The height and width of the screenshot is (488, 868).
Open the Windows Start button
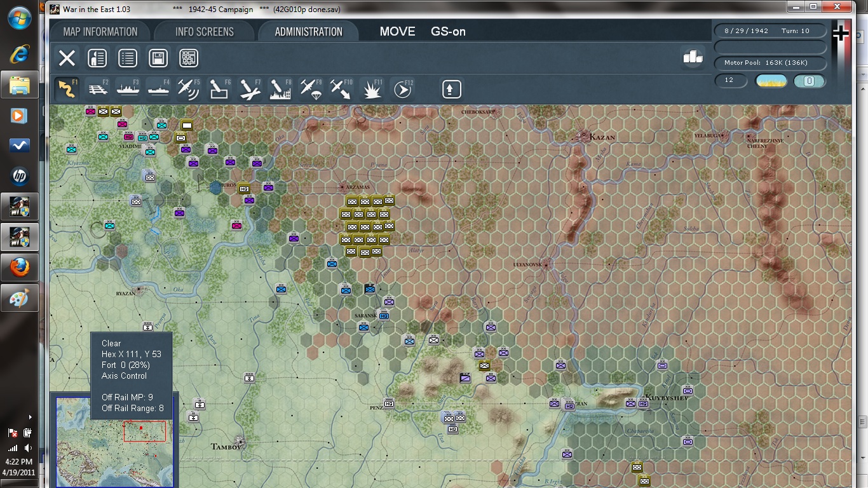19,18
